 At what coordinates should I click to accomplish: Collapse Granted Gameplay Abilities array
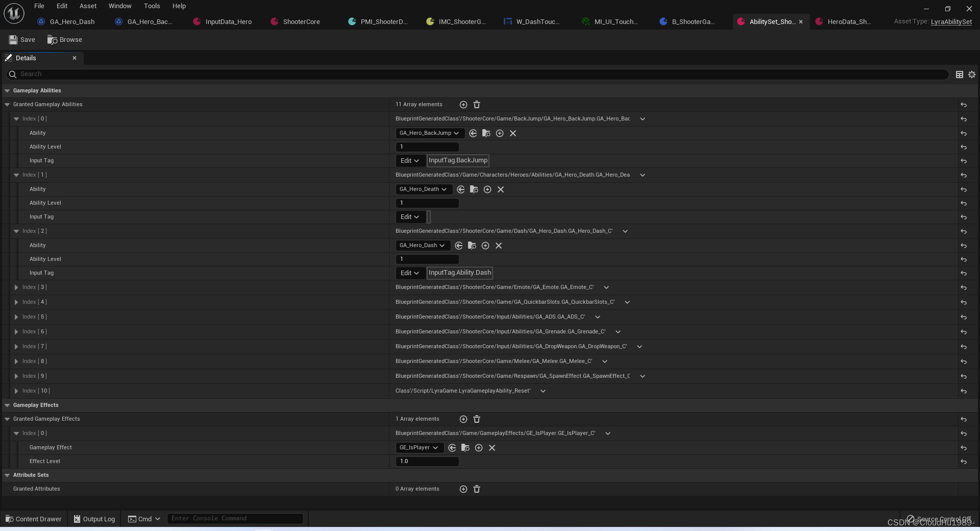7,105
